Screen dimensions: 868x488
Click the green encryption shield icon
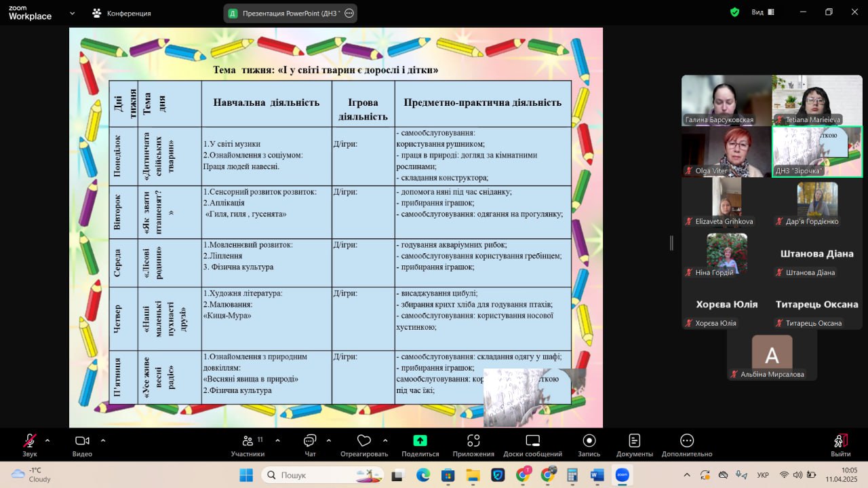pyautogui.click(x=734, y=12)
